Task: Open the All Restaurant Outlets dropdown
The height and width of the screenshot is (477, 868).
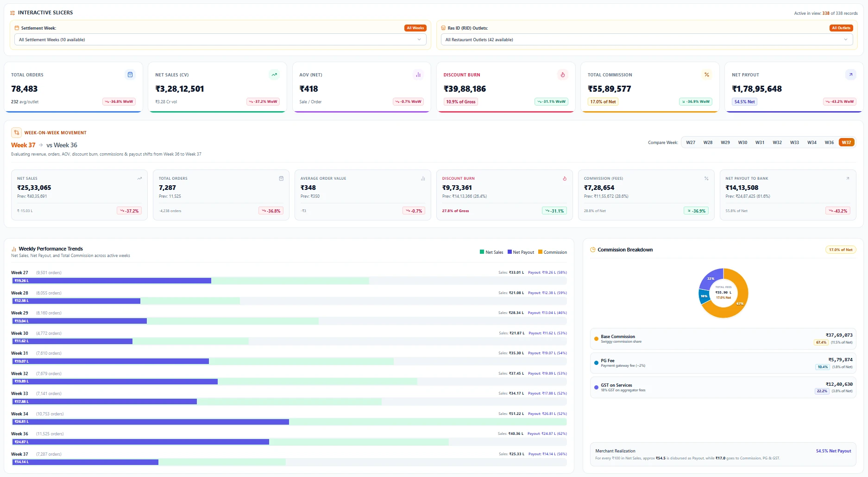Action: pyautogui.click(x=647, y=40)
